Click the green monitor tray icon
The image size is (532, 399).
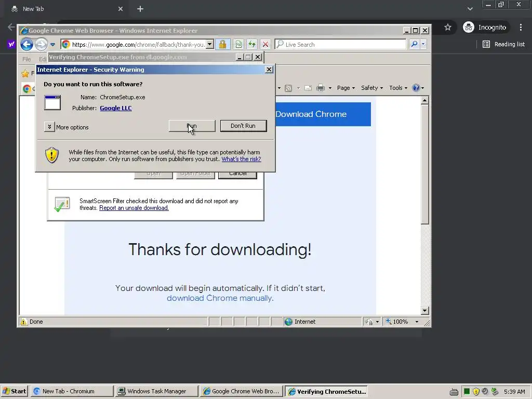[x=467, y=392]
